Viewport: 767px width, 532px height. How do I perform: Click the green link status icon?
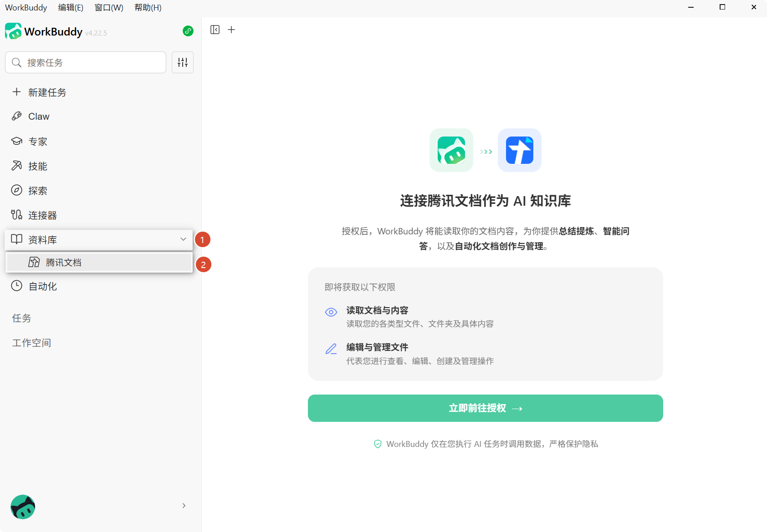click(x=188, y=31)
